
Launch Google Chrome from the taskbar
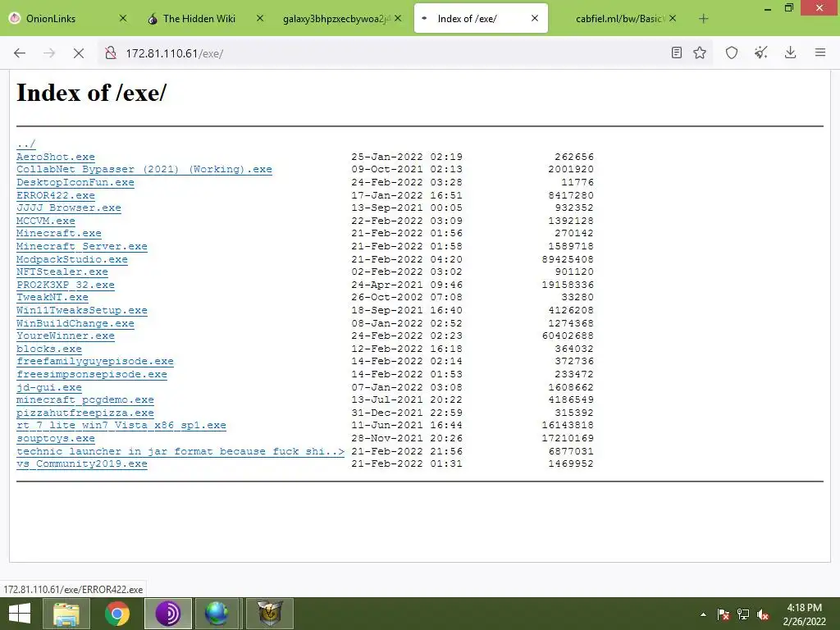click(x=117, y=614)
